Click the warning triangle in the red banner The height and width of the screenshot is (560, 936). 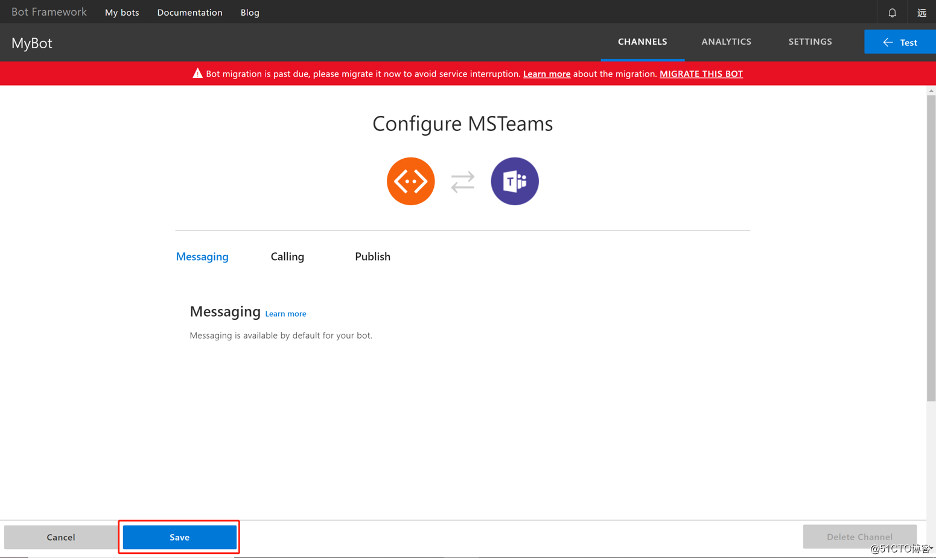(197, 73)
